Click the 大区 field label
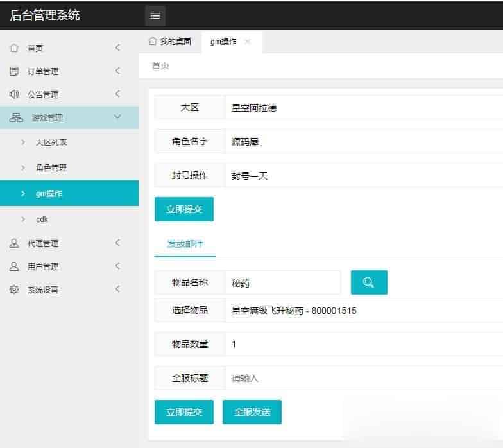Image resolution: width=503 pixels, height=448 pixels. 190,108
